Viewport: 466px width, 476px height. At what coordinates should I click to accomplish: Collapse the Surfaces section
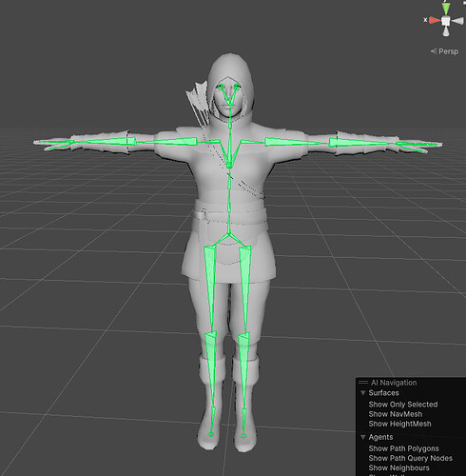point(363,393)
